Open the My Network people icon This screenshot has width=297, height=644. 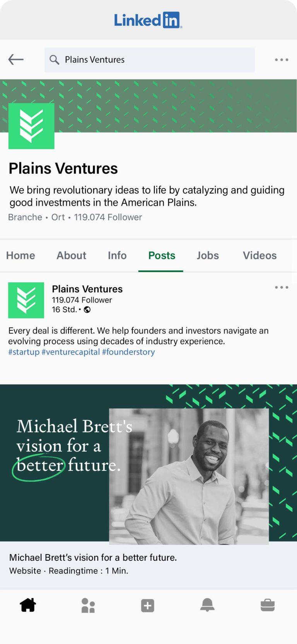point(88,605)
